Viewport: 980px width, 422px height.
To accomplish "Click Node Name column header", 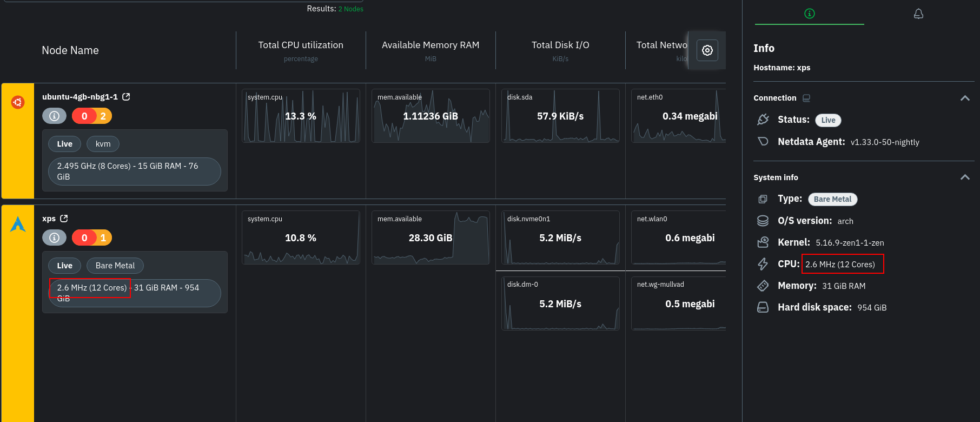I will pos(70,50).
